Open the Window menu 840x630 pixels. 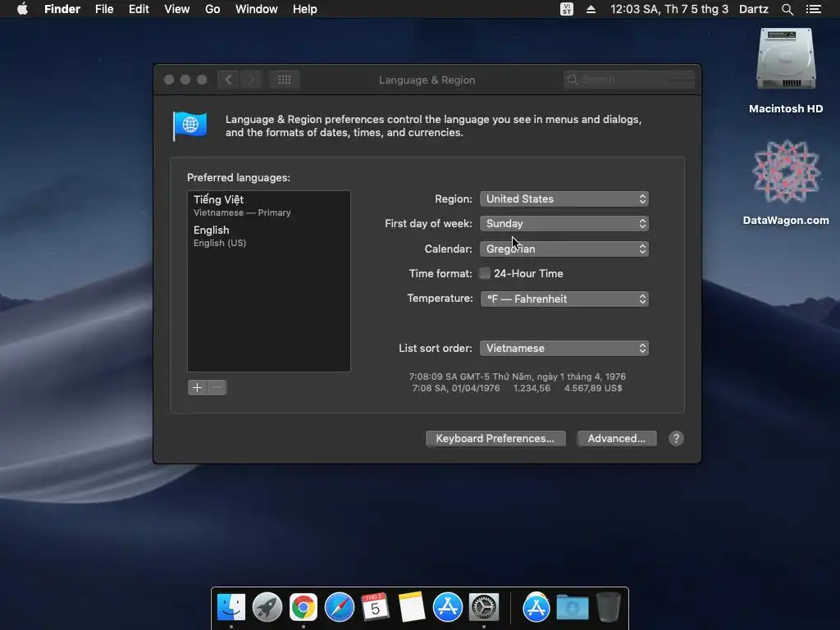pos(257,9)
